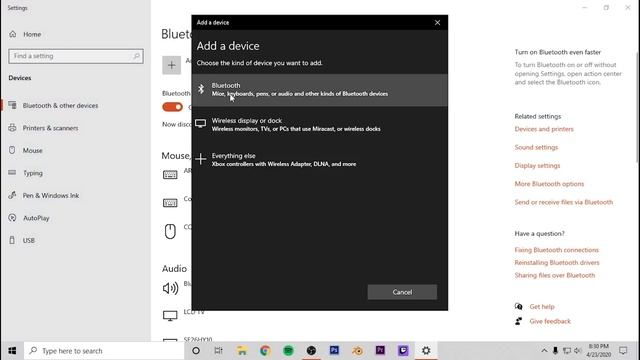
Task: Select the mouse device icon in list
Action: tap(170, 231)
